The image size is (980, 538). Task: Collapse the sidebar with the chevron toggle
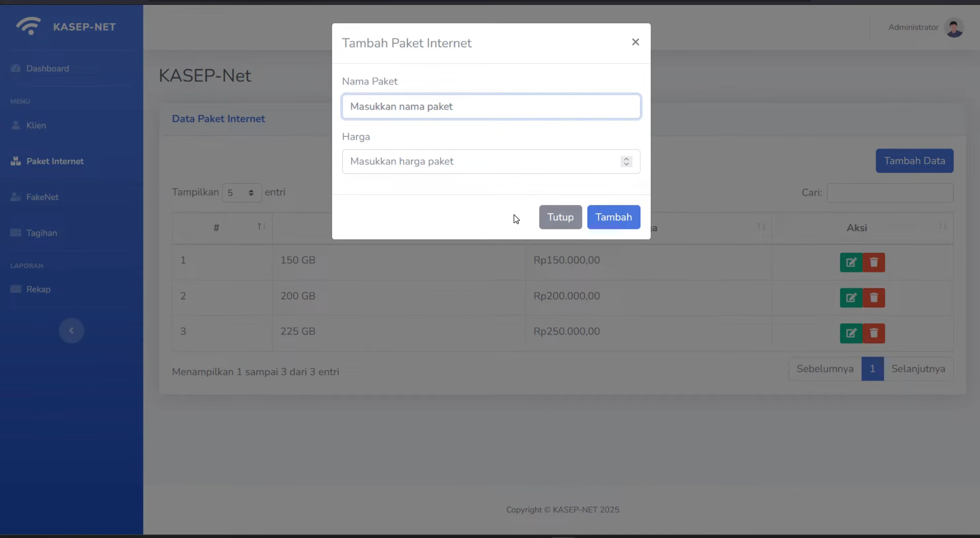click(x=71, y=330)
